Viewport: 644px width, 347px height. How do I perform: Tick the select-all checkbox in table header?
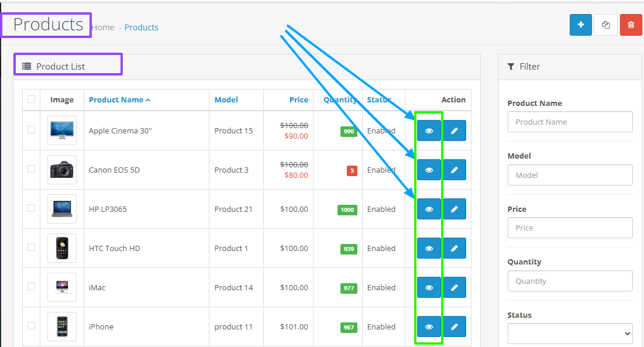pos(32,99)
